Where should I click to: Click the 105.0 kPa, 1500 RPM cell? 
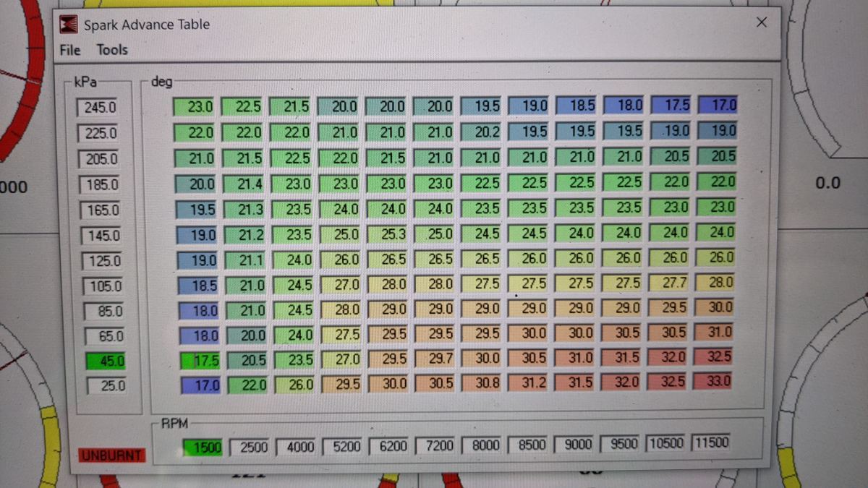click(x=199, y=286)
